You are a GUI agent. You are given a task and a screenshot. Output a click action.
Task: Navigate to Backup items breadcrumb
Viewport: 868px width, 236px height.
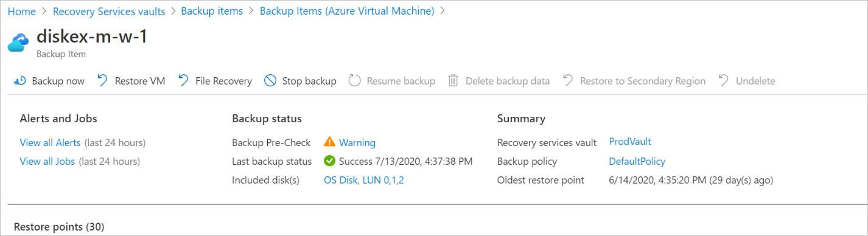click(x=212, y=11)
